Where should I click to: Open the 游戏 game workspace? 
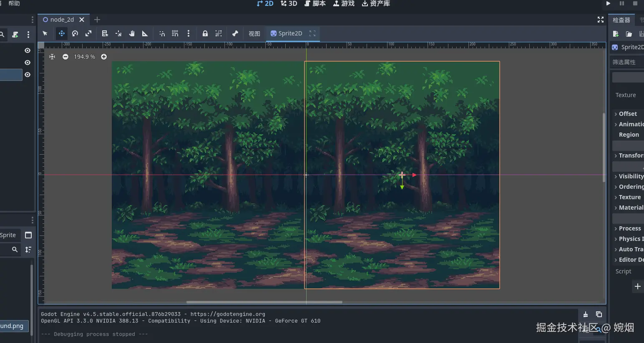click(344, 3)
